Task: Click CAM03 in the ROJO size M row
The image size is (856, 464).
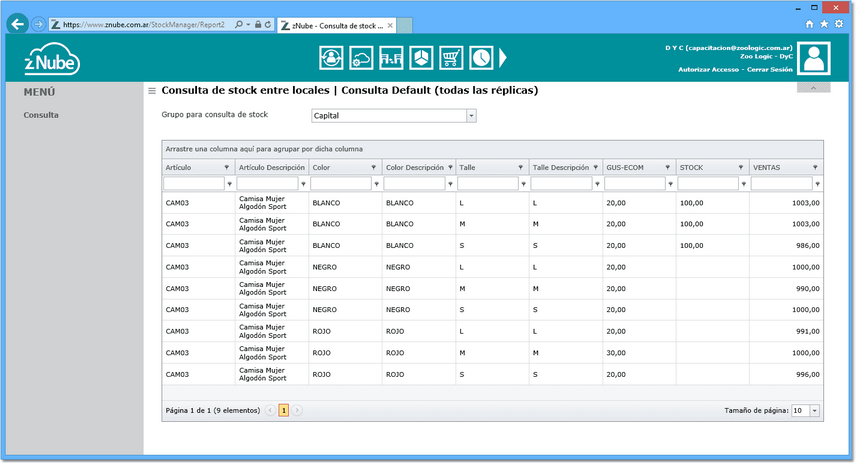Action: (177, 353)
